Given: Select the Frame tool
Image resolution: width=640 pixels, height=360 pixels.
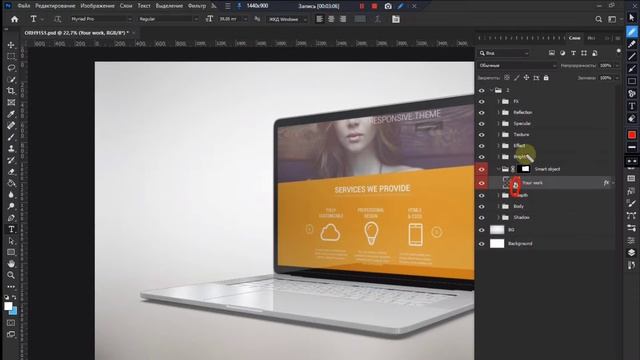Looking at the screenshot, I should (11, 102).
